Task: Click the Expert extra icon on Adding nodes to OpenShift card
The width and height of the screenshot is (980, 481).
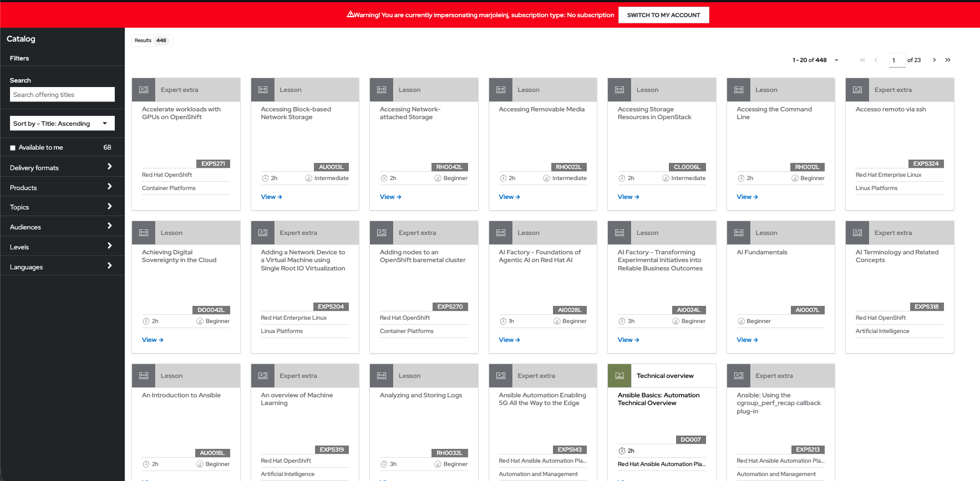Action: [x=382, y=233]
